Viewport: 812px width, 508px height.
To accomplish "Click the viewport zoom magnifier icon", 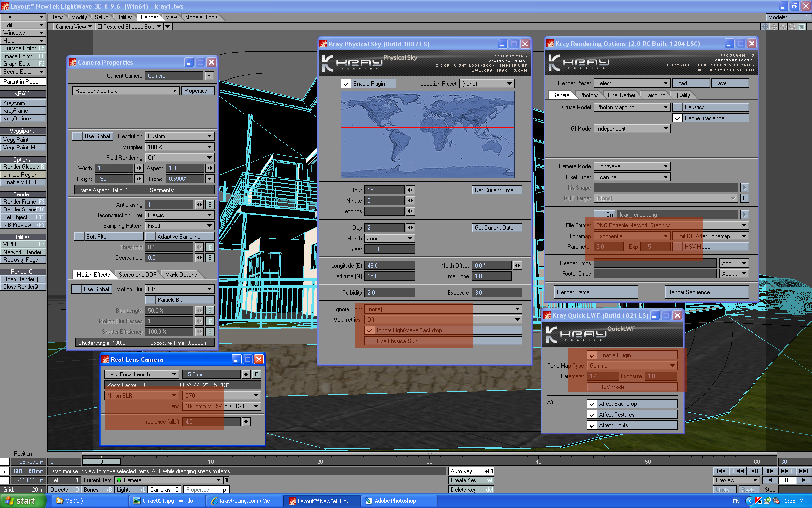I will click(x=792, y=27).
